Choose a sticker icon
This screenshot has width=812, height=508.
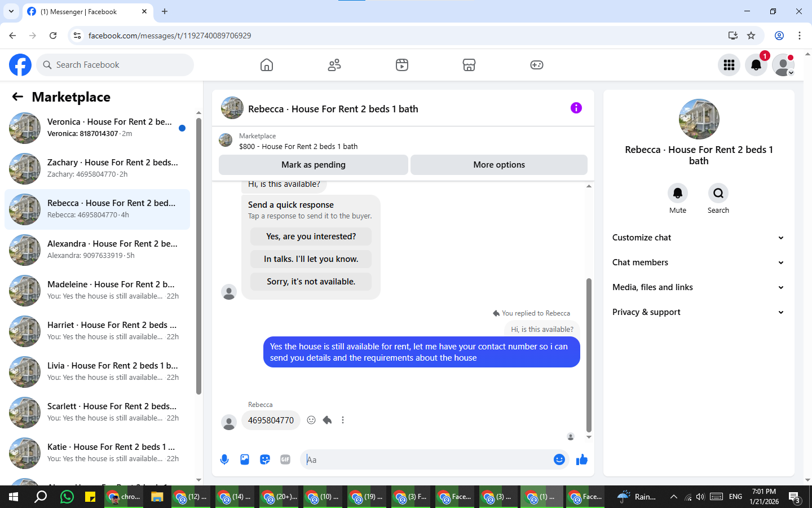(265, 459)
